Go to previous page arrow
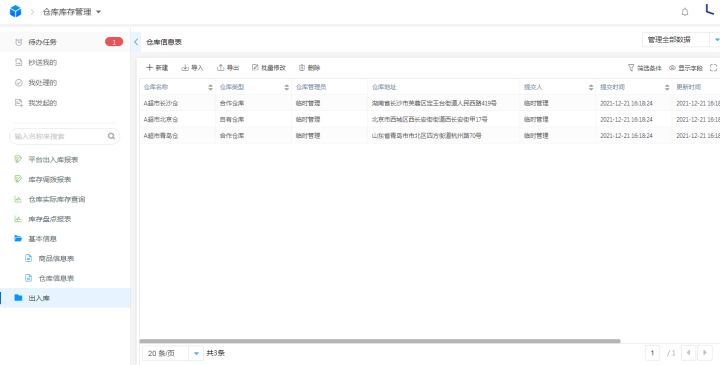Viewport: 720px width, 365px height. (x=688, y=353)
